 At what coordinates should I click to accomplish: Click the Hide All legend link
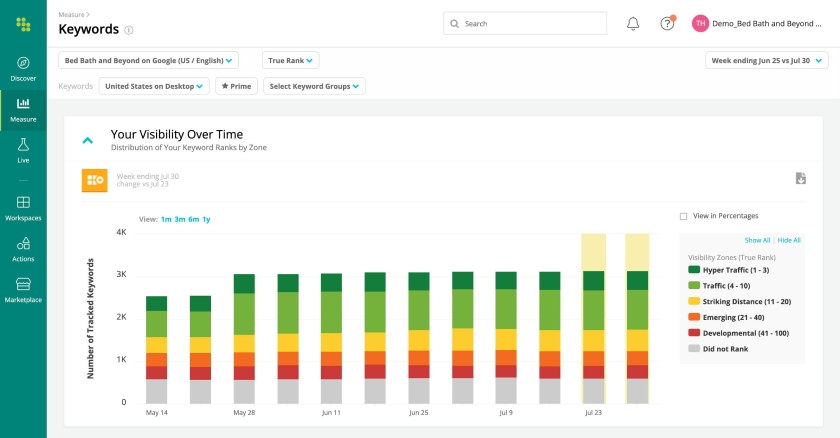point(789,240)
